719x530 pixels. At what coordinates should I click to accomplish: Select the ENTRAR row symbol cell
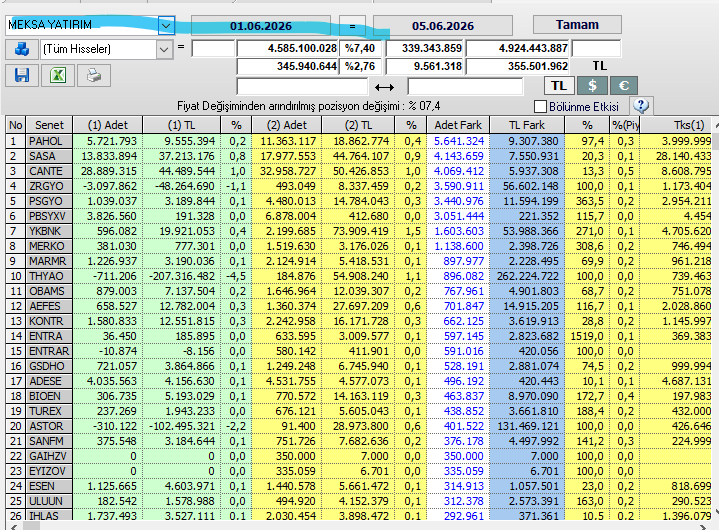click(x=49, y=351)
